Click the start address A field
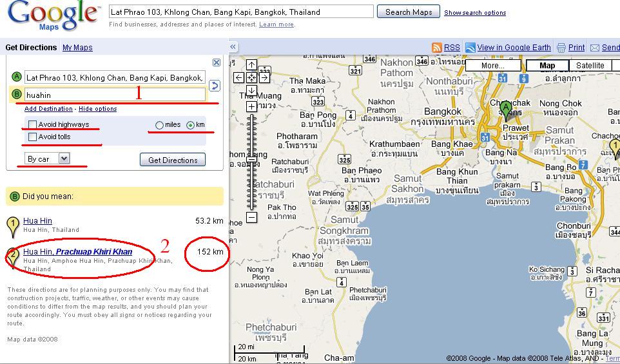 [x=115, y=77]
